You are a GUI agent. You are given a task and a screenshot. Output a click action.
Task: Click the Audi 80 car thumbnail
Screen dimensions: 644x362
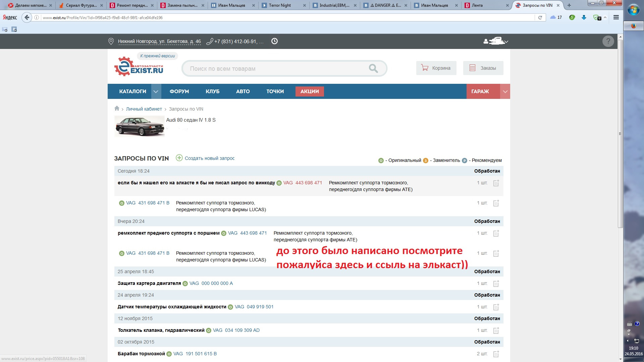(x=140, y=126)
